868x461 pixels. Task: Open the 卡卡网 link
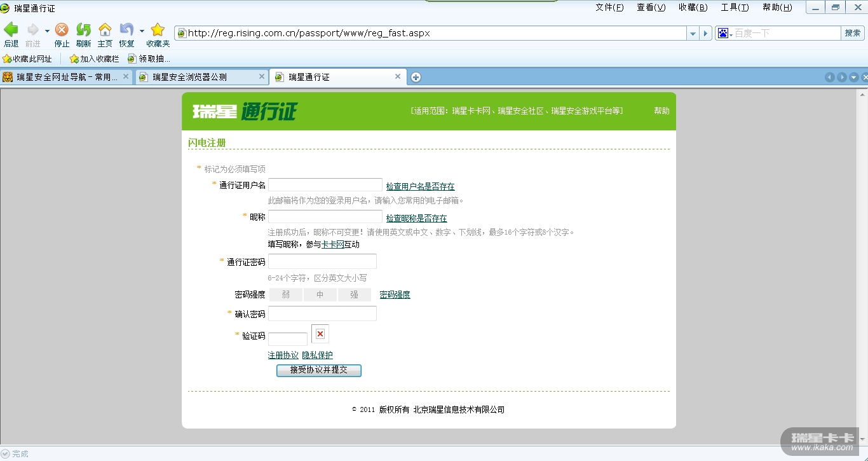332,244
